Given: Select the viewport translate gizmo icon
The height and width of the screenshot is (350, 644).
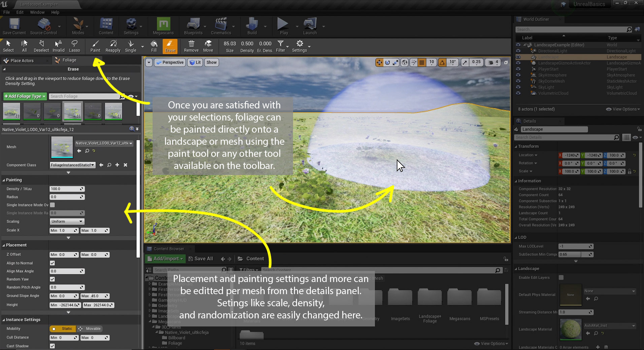Looking at the screenshot, I should 379,62.
